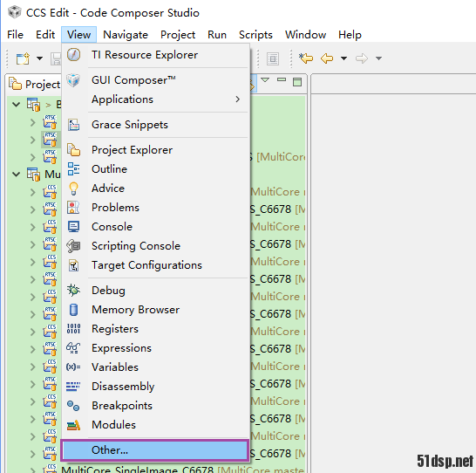The height and width of the screenshot is (473, 476).
Task: Click the Console monitor icon
Action: click(x=73, y=227)
